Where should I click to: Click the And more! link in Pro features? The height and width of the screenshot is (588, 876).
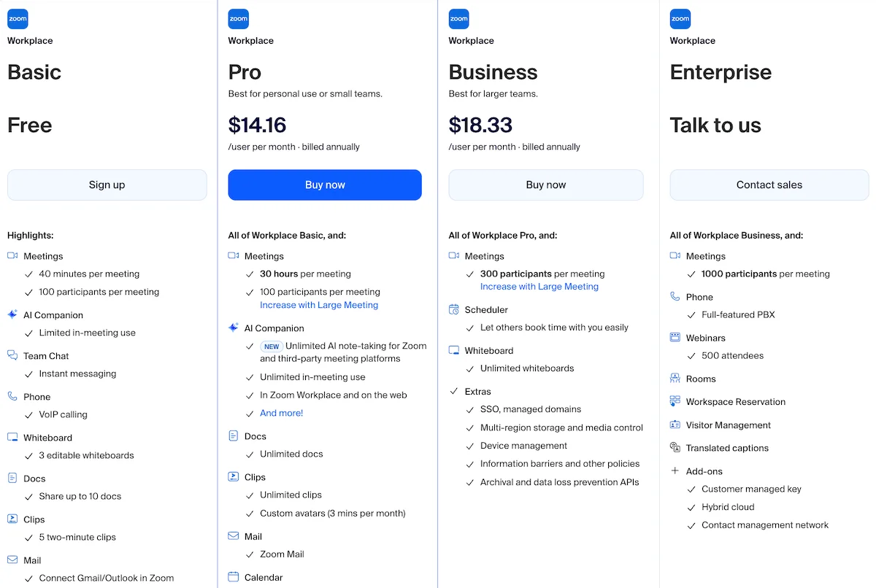click(280, 412)
